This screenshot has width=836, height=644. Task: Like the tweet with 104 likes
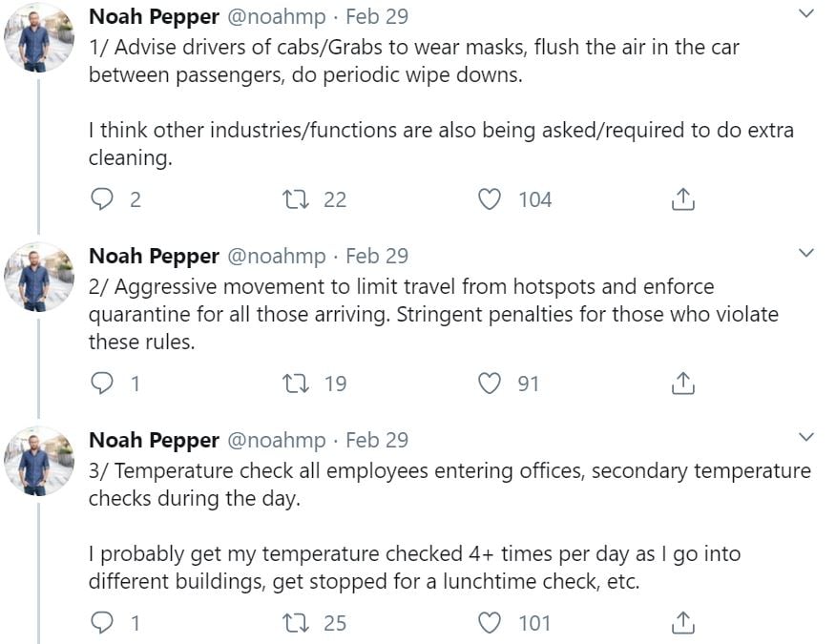coord(490,199)
